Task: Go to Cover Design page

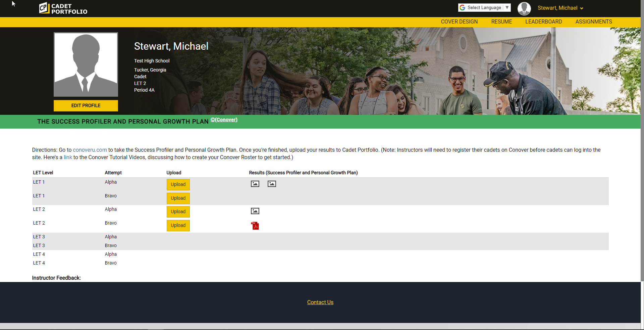Action: [x=459, y=22]
